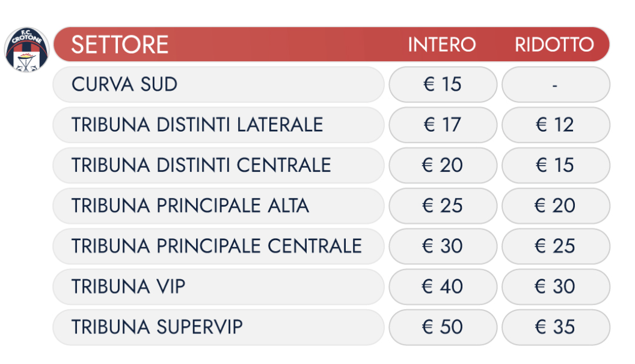The width and height of the screenshot is (635, 364).
Task: Choose the € 12 reduced price ticket
Action: pyautogui.click(x=555, y=125)
